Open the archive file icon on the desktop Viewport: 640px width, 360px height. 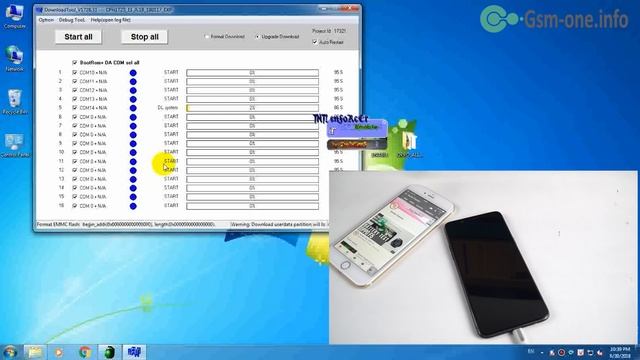click(x=409, y=144)
